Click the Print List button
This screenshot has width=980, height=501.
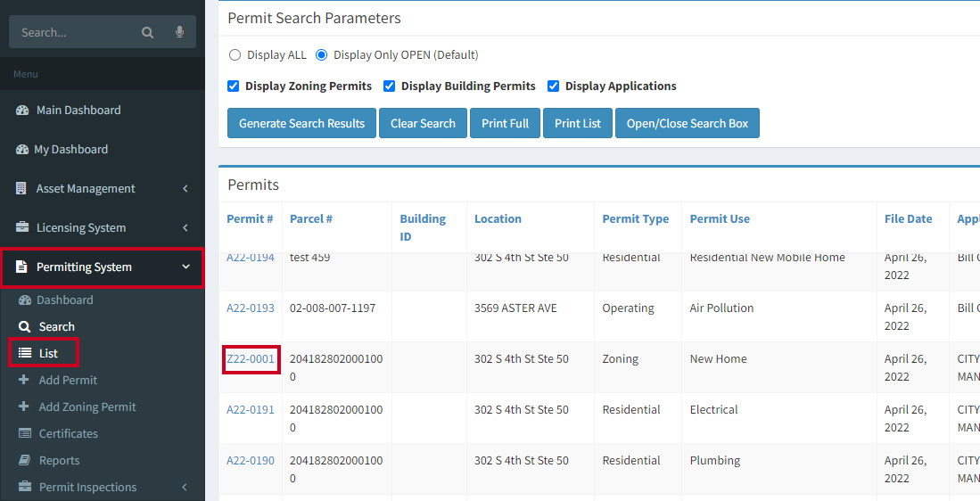[x=578, y=123]
